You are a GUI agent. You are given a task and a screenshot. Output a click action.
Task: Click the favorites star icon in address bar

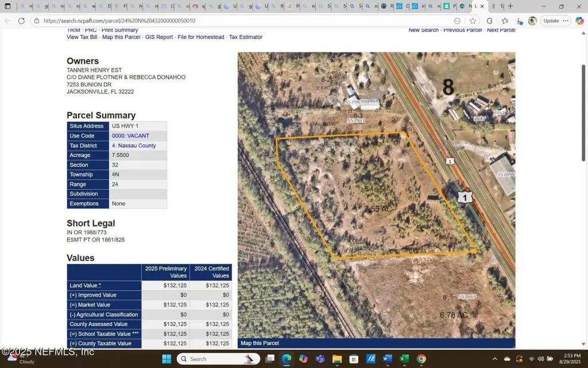click(473, 21)
